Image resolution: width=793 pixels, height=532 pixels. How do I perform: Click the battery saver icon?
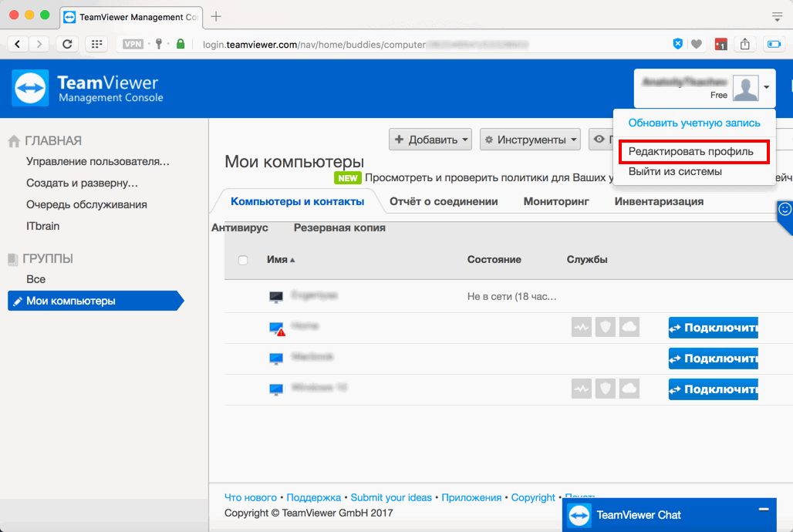774,44
